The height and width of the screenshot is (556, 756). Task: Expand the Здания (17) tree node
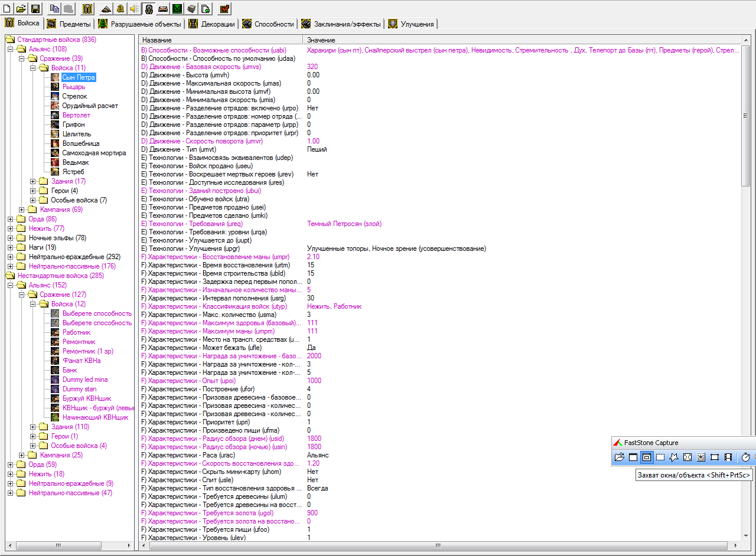click(x=33, y=181)
